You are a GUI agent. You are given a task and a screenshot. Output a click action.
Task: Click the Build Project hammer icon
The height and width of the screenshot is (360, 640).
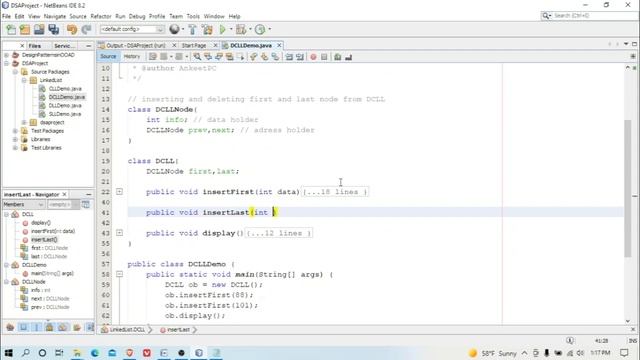(x=192, y=29)
